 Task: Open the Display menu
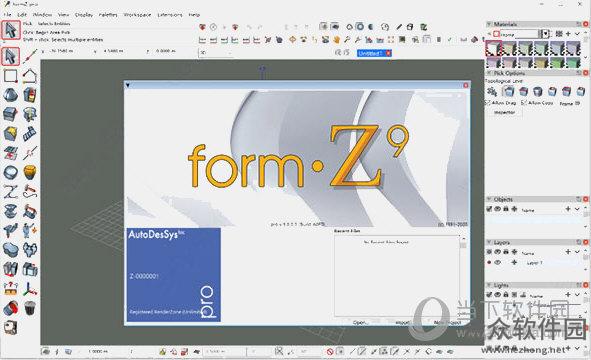[x=84, y=15]
